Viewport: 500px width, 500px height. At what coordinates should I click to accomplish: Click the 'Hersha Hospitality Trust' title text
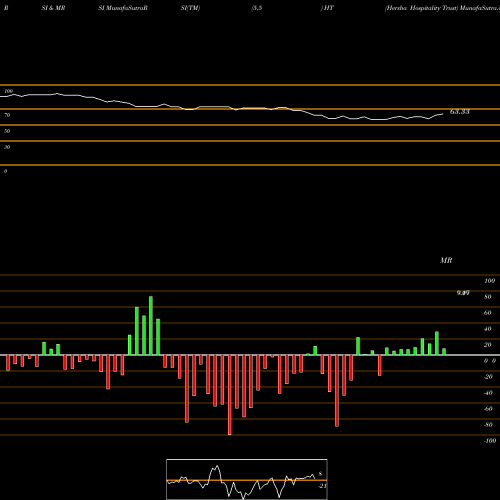pos(421,8)
